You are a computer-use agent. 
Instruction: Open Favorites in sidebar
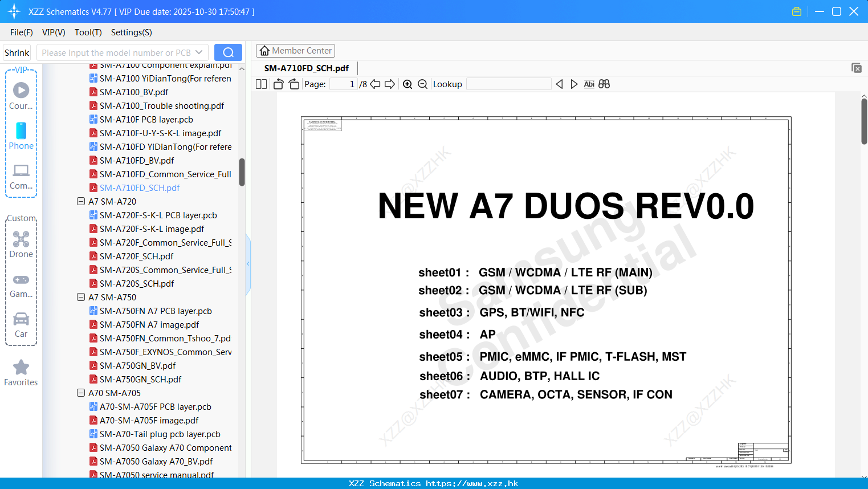click(21, 373)
